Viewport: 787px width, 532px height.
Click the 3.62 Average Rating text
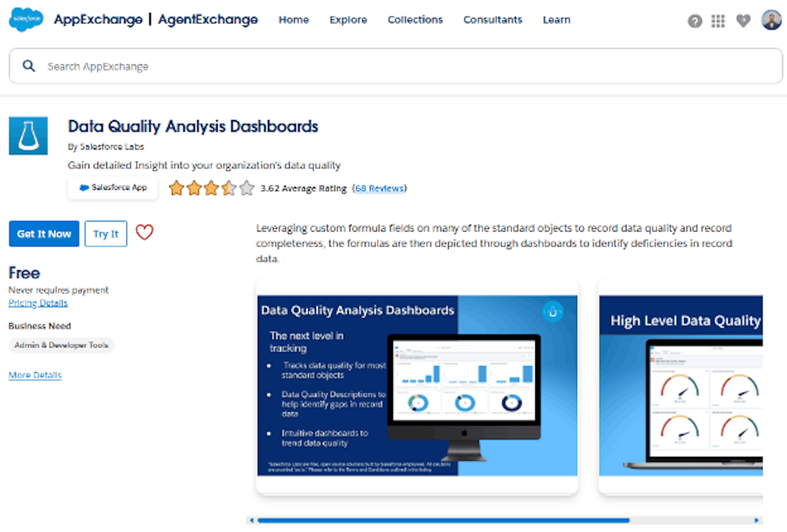(304, 188)
